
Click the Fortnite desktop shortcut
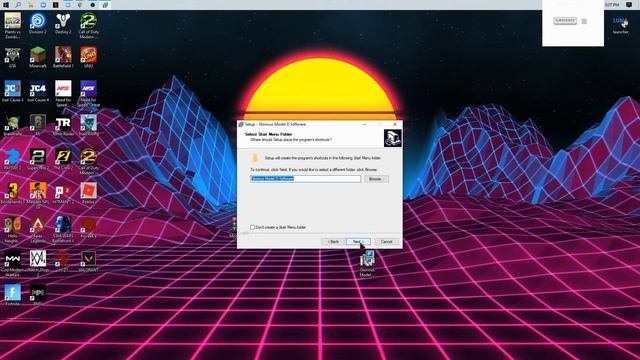coord(12,296)
